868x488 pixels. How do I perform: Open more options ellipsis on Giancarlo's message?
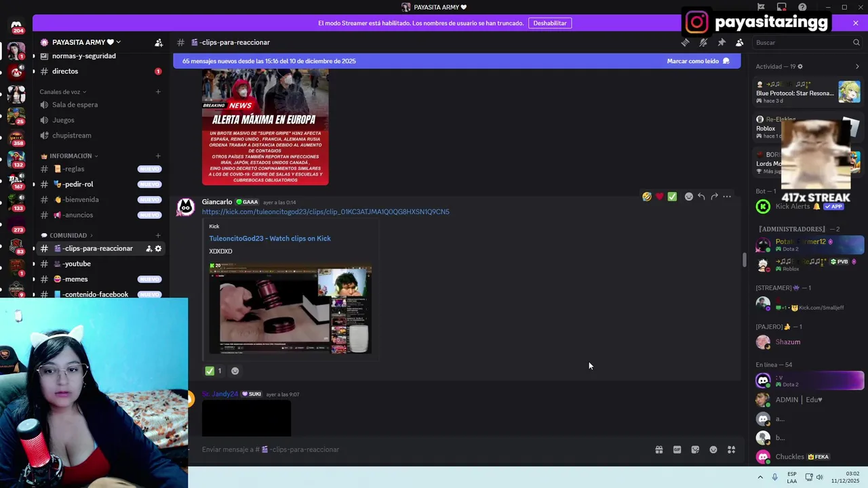727,197
